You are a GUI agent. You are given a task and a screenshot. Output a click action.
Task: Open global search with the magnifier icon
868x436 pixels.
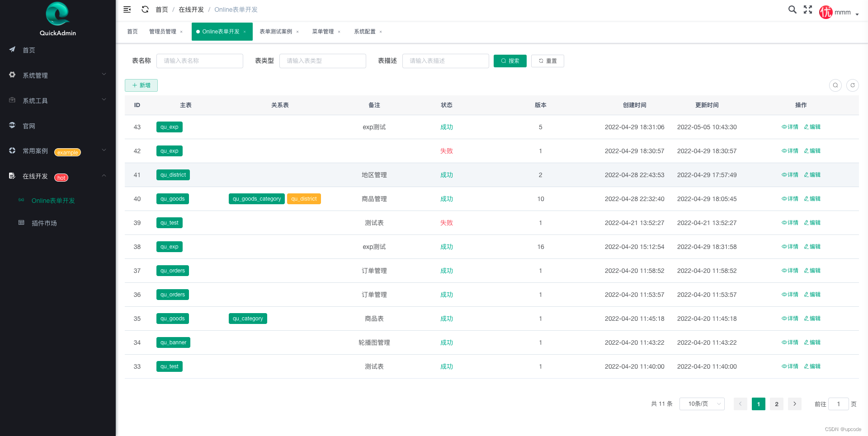[x=792, y=9]
